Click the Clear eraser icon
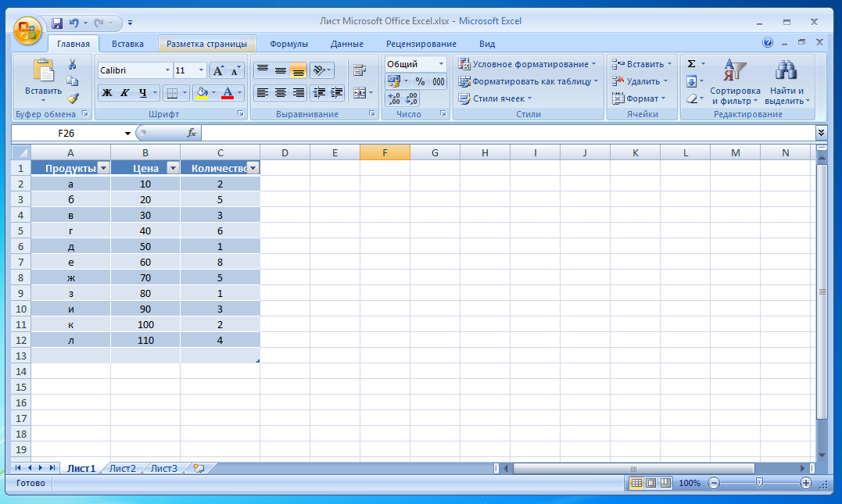The image size is (842, 504). tap(692, 98)
